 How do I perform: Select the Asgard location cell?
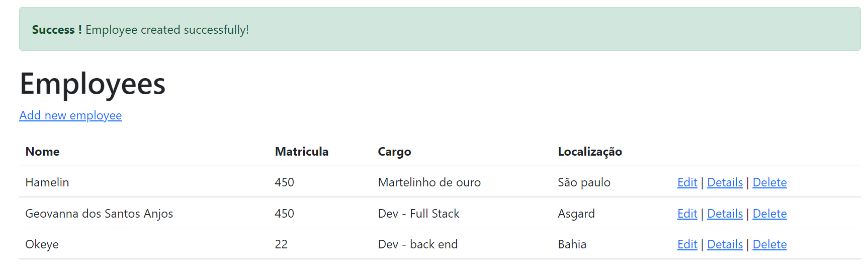click(x=576, y=214)
